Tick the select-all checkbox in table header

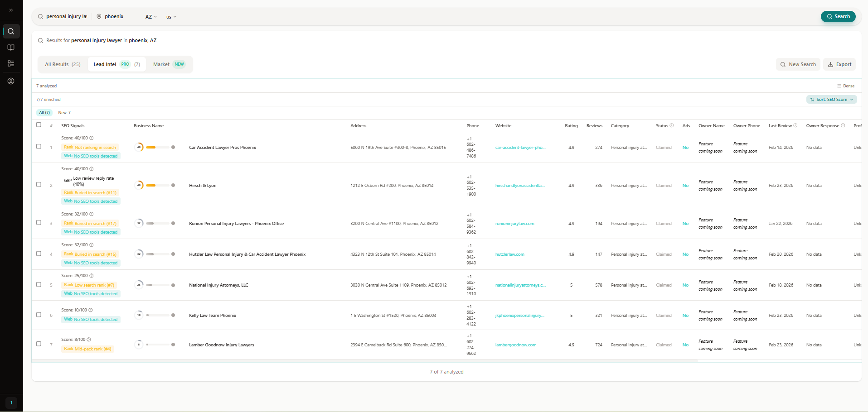[39, 125]
